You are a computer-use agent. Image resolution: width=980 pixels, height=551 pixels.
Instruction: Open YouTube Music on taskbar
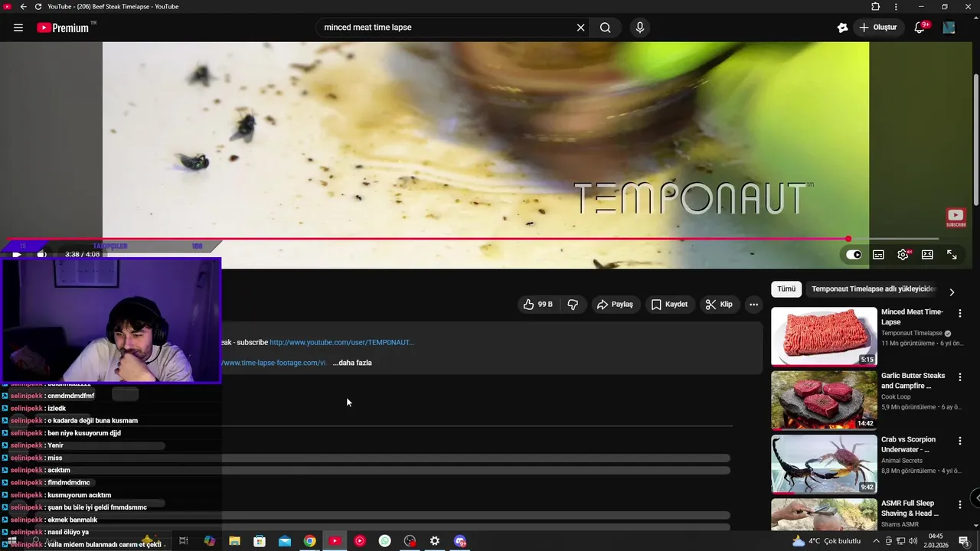point(360,541)
